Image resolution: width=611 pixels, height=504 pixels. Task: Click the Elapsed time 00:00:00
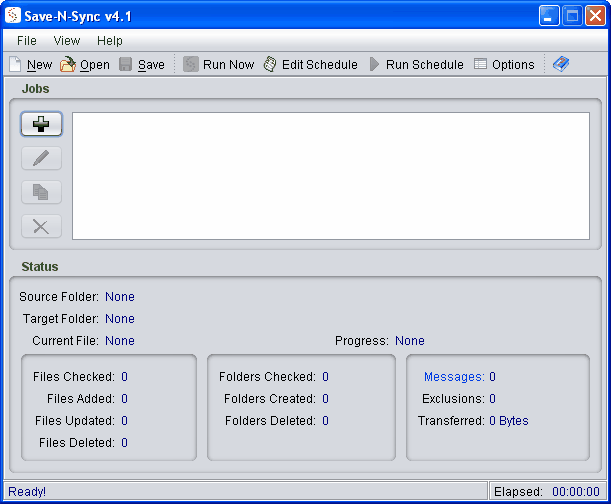[576, 492]
